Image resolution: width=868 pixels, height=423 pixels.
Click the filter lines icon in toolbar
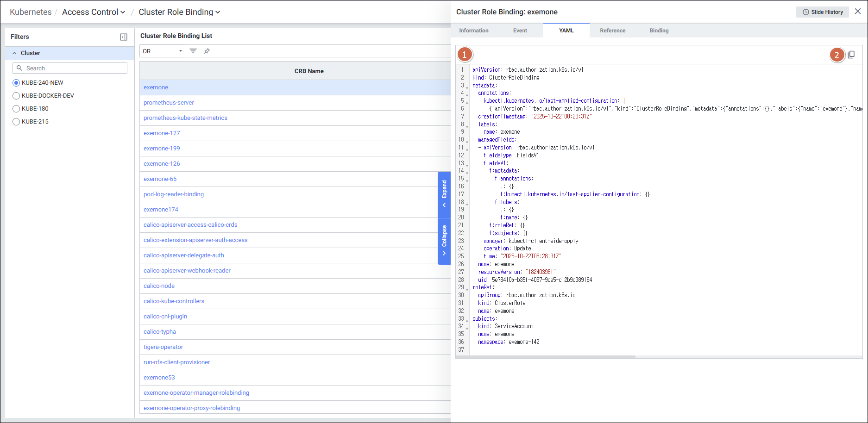coord(193,51)
